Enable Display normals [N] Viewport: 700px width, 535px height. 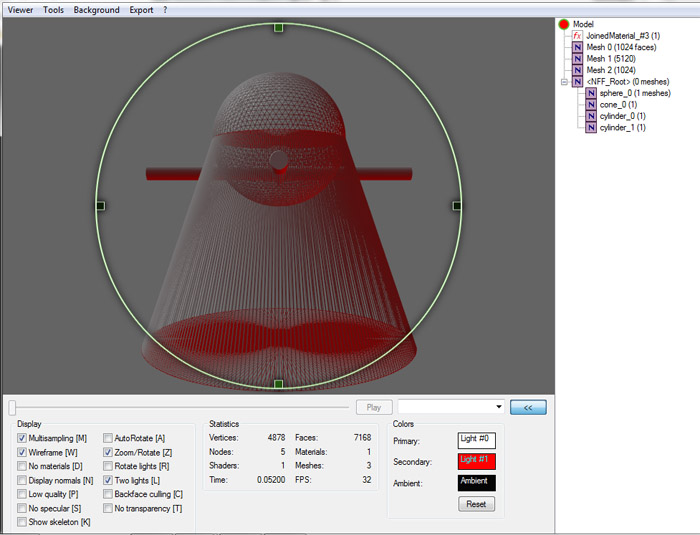(21, 481)
